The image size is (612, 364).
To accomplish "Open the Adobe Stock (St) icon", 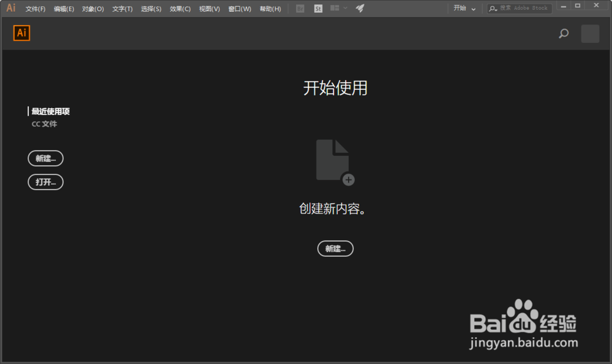I will [x=318, y=9].
